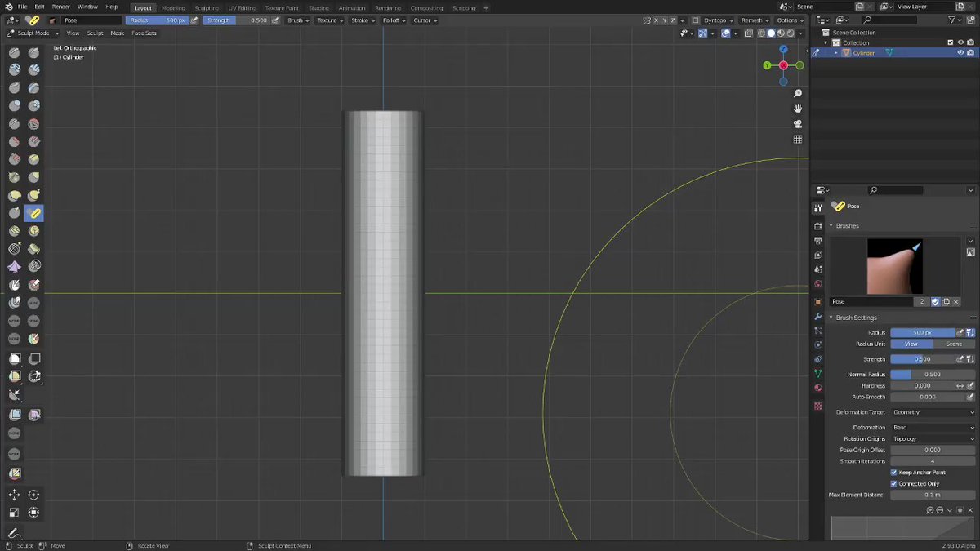The width and height of the screenshot is (980, 551).
Task: Enable Keep Anchor Point checkbox
Action: point(893,473)
